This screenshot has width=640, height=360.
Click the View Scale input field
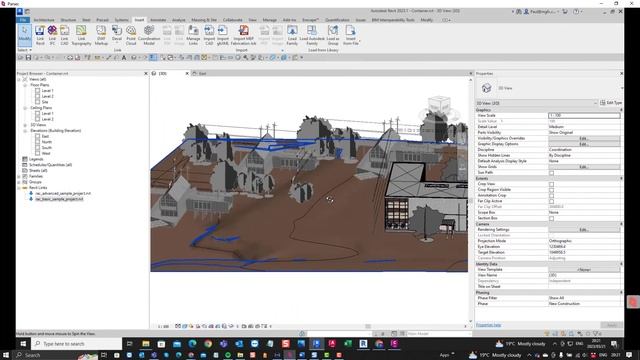584,116
